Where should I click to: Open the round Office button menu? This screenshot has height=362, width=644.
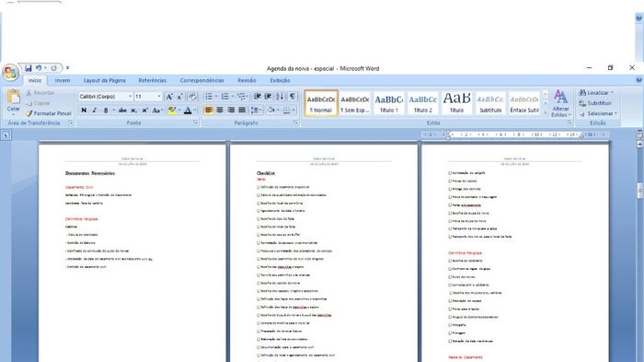[10, 73]
